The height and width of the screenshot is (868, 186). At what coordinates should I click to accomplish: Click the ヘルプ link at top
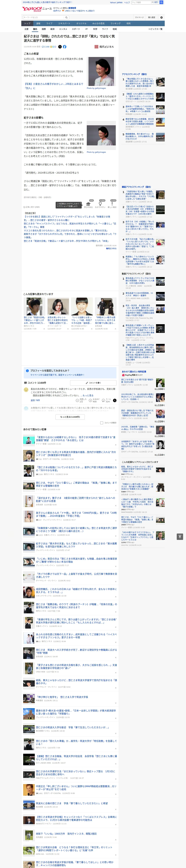click(127, 2)
